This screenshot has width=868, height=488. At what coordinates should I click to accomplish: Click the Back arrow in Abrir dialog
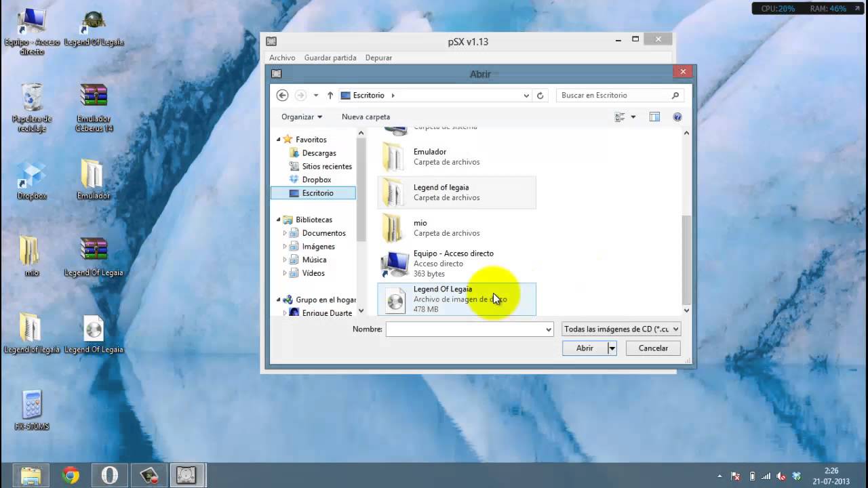(x=283, y=96)
